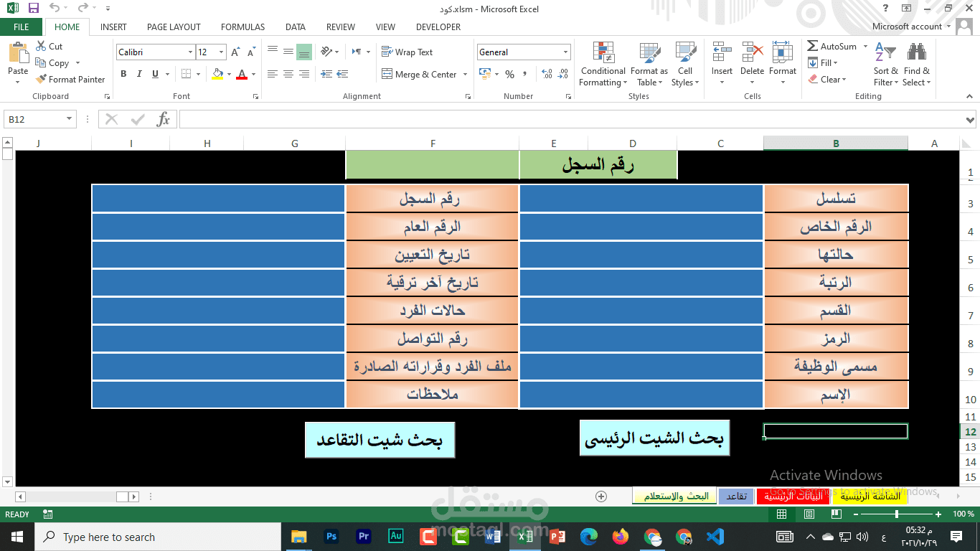Expand the formula bar chevron
The height and width of the screenshot is (551, 980).
click(x=971, y=120)
